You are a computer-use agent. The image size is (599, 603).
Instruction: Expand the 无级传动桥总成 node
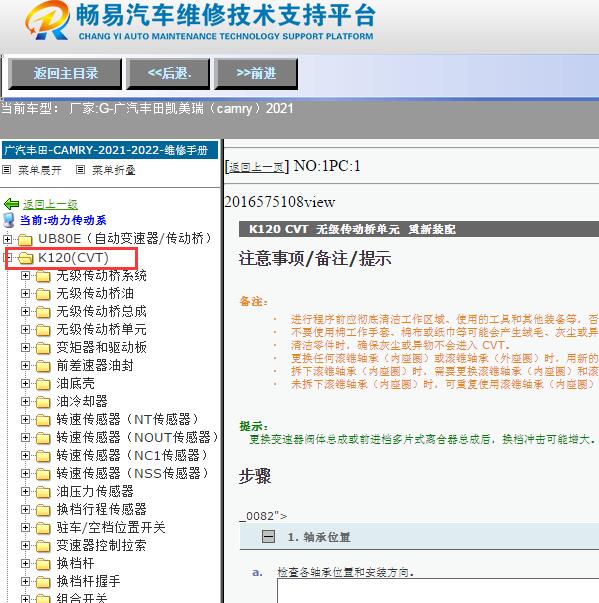pyautogui.click(x=25, y=311)
